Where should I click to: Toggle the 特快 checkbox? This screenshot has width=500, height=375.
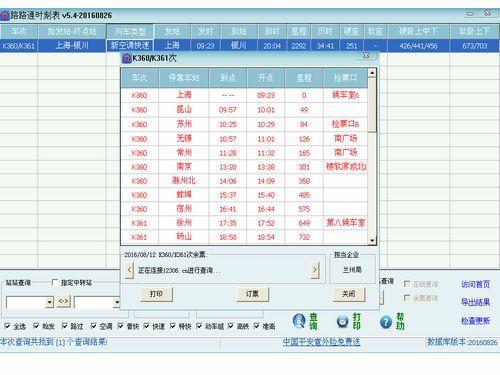click(x=173, y=326)
